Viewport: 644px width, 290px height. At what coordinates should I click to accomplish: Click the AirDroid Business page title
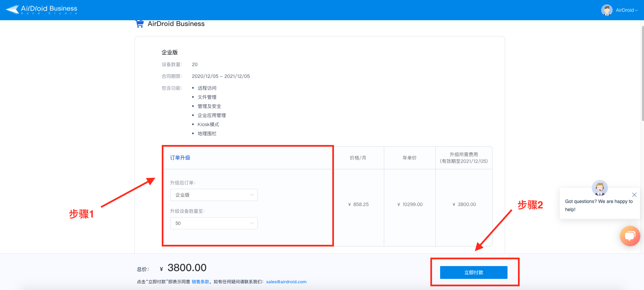pyautogui.click(x=176, y=24)
